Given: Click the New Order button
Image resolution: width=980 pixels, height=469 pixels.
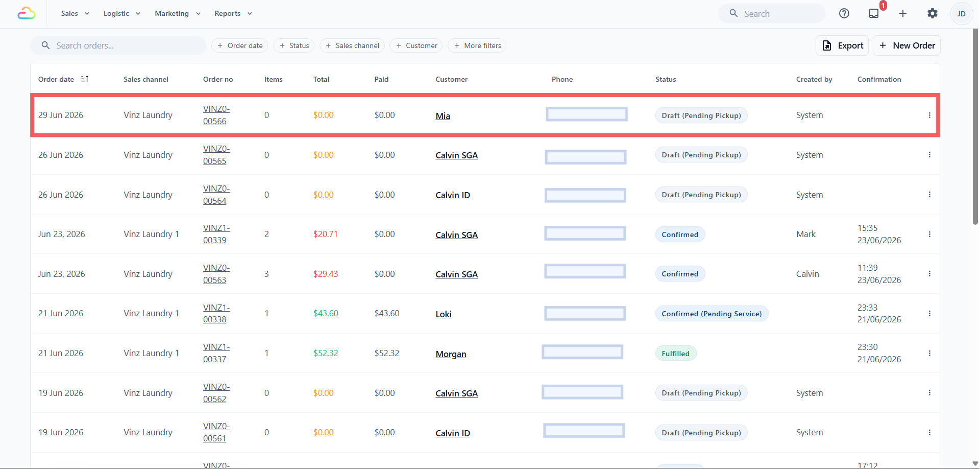Looking at the screenshot, I should pos(907,45).
